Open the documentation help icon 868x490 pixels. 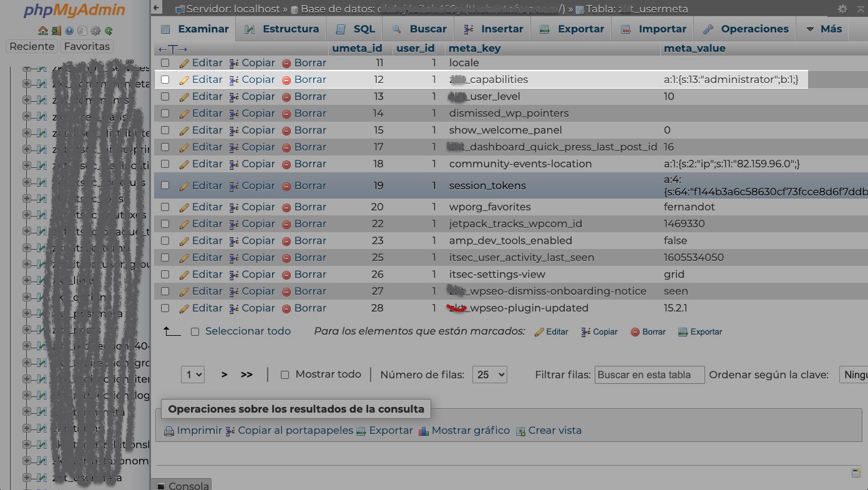(69, 31)
